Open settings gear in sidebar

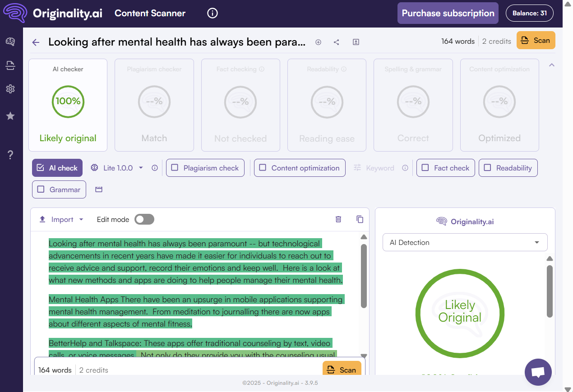(10, 89)
